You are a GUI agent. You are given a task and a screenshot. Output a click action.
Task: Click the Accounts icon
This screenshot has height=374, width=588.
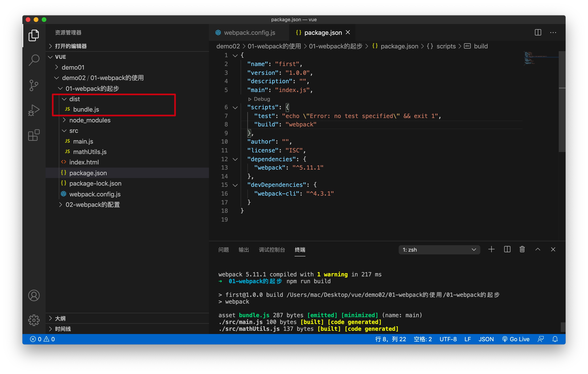click(x=34, y=295)
